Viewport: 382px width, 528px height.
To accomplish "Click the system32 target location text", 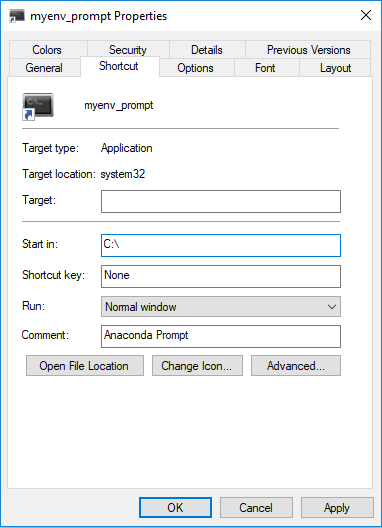I will coord(123,174).
